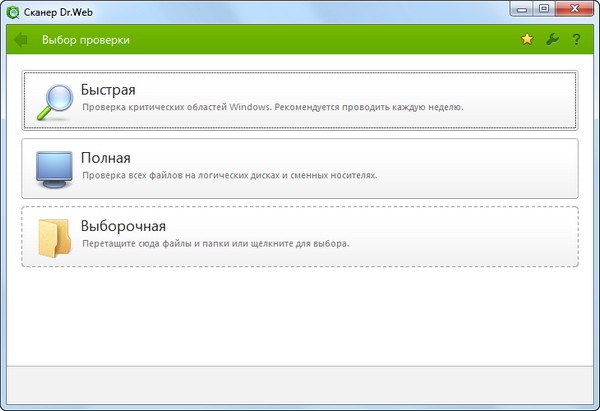This screenshot has height=411, width=600.
Task: Click the Сканер Dr.Web window title
Action: point(68,12)
